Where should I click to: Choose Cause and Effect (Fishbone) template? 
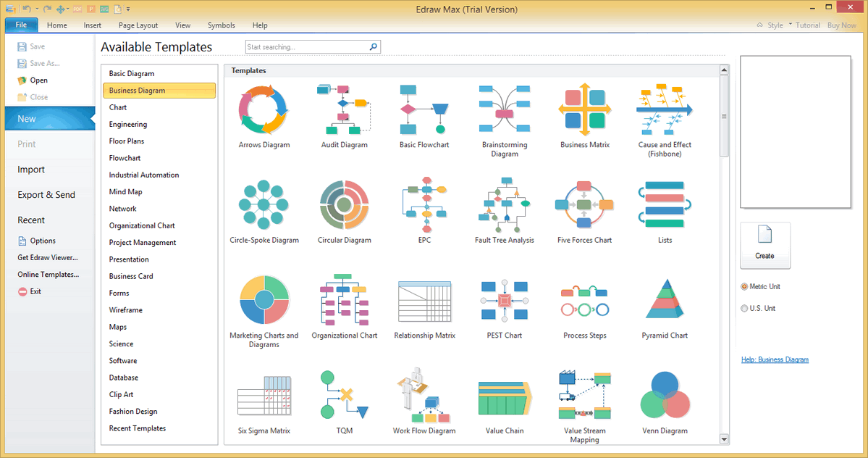click(665, 121)
